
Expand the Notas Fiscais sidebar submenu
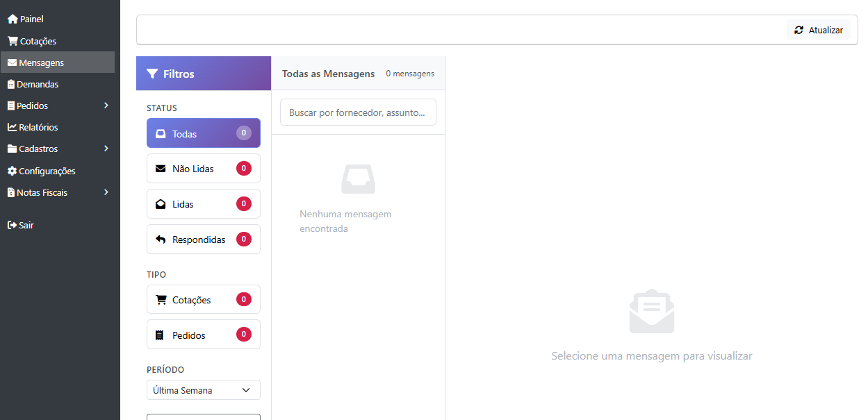click(x=106, y=192)
